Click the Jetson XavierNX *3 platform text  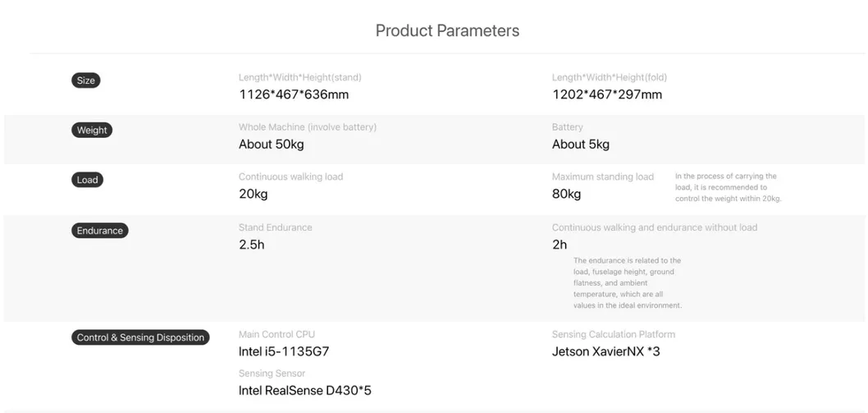606,351
